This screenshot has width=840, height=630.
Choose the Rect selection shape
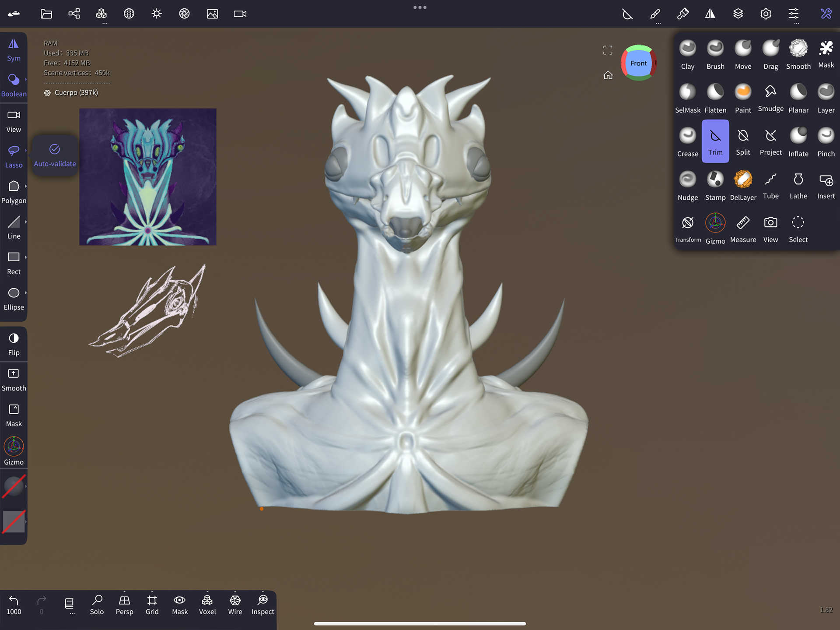tap(14, 264)
